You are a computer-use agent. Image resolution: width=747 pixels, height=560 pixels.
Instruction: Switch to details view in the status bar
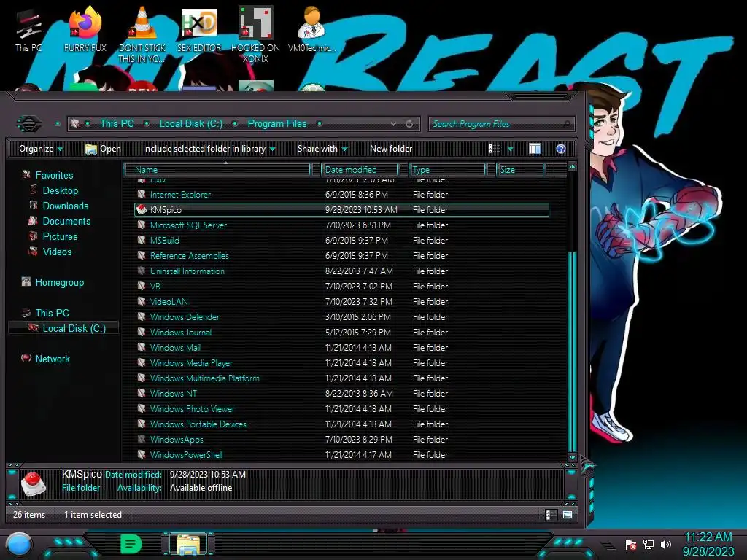click(x=551, y=515)
